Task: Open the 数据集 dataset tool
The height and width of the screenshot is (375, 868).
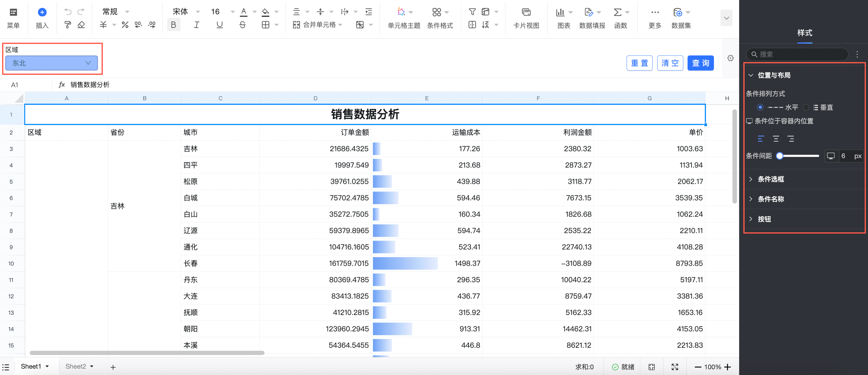Action: [681, 18]
